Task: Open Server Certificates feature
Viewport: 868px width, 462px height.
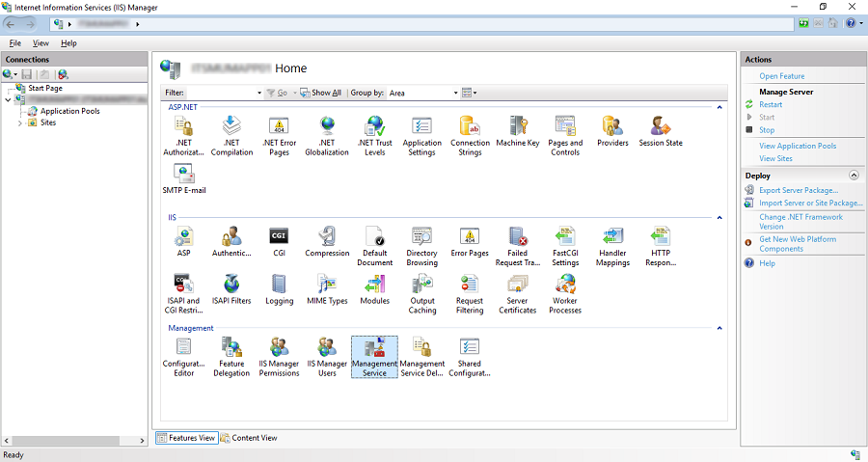Action: click(518, 294)
